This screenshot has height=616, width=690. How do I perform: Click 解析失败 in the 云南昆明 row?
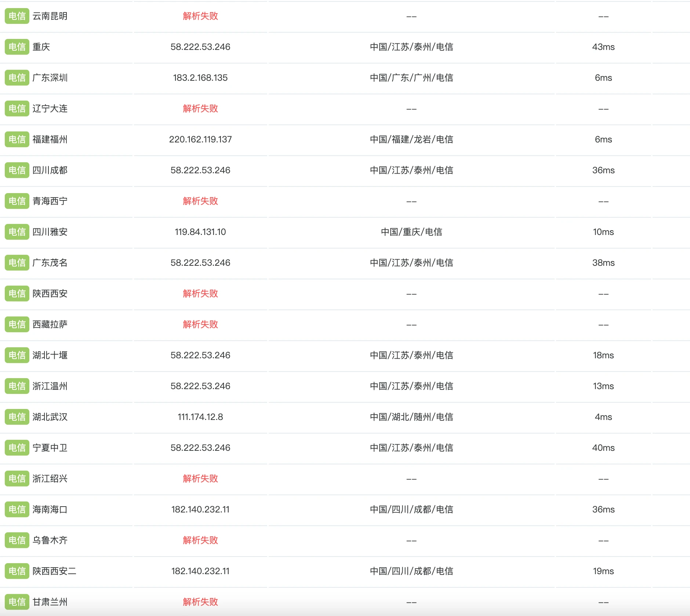tap(200, 16)
